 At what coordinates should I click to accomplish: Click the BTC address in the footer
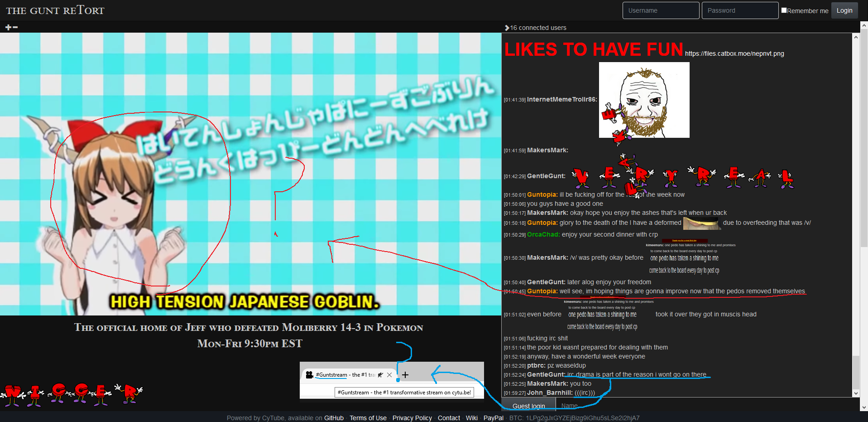(x=574, y=418)
